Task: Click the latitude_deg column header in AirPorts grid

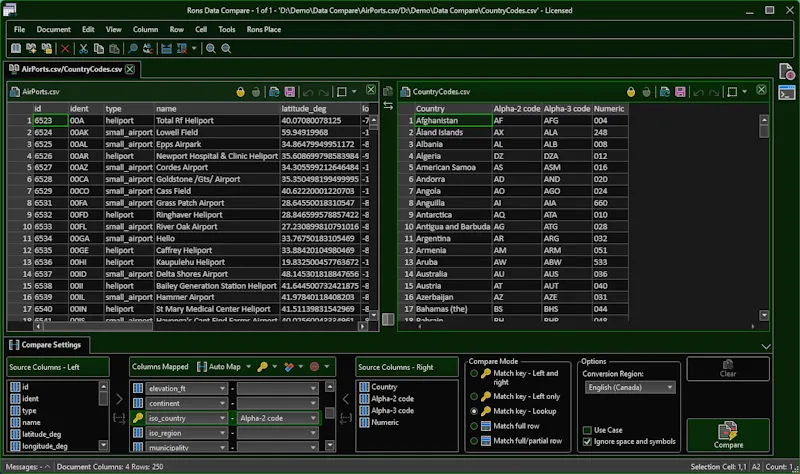Action: (x=320, y=109)
